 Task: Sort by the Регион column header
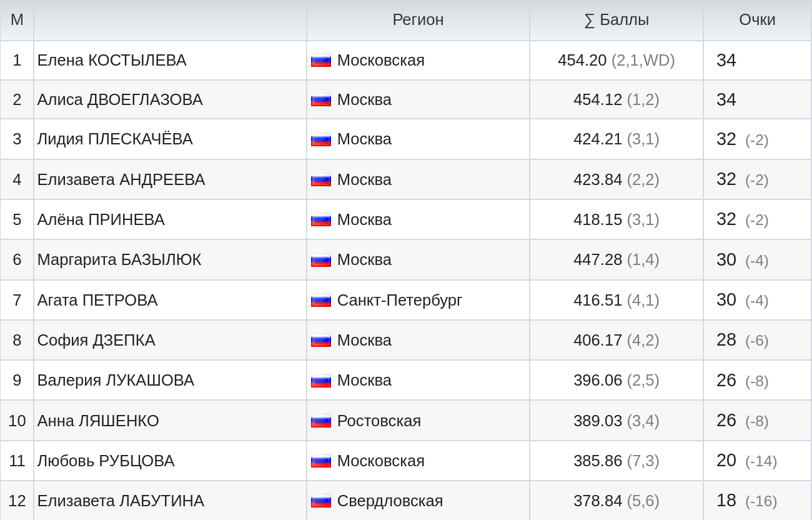pyautogui.click(x=418, y=20)
